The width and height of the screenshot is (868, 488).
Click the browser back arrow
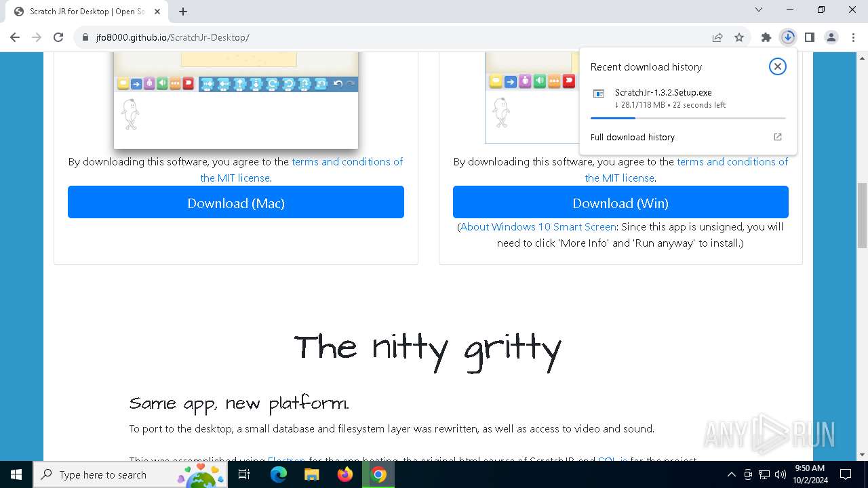point(15,37)
